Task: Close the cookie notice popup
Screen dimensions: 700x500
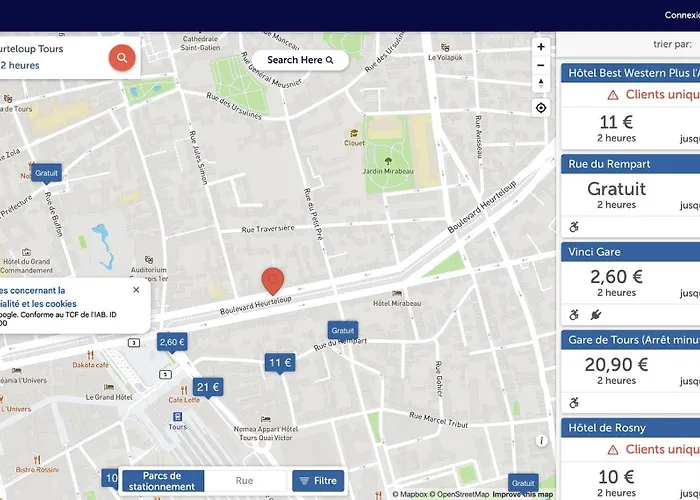Action: point(136,290)
